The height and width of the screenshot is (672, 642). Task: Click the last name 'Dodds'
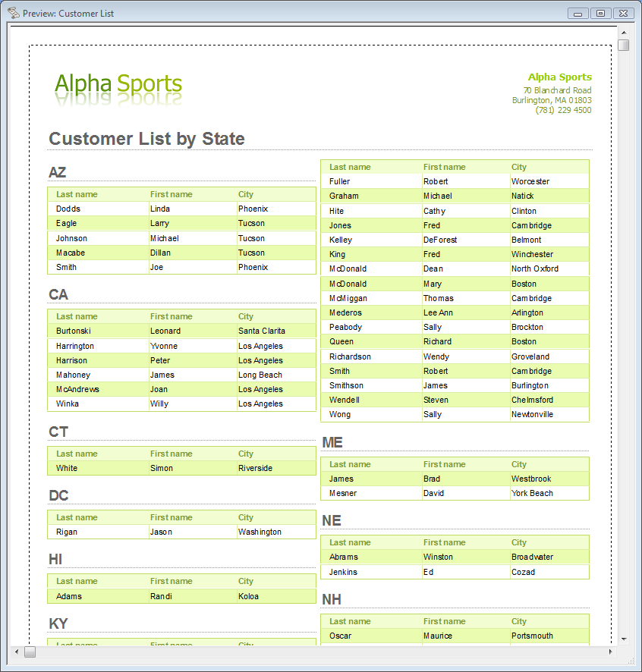[68, 209]
